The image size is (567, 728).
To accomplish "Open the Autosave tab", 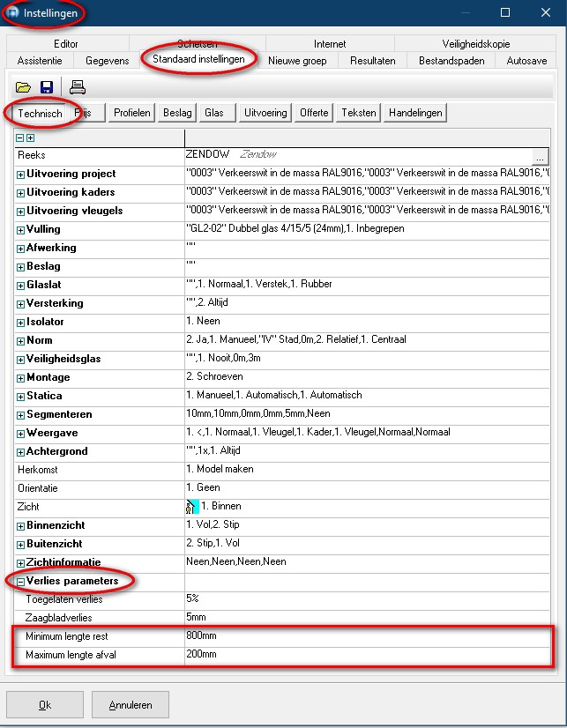I will tap(526, 60).
